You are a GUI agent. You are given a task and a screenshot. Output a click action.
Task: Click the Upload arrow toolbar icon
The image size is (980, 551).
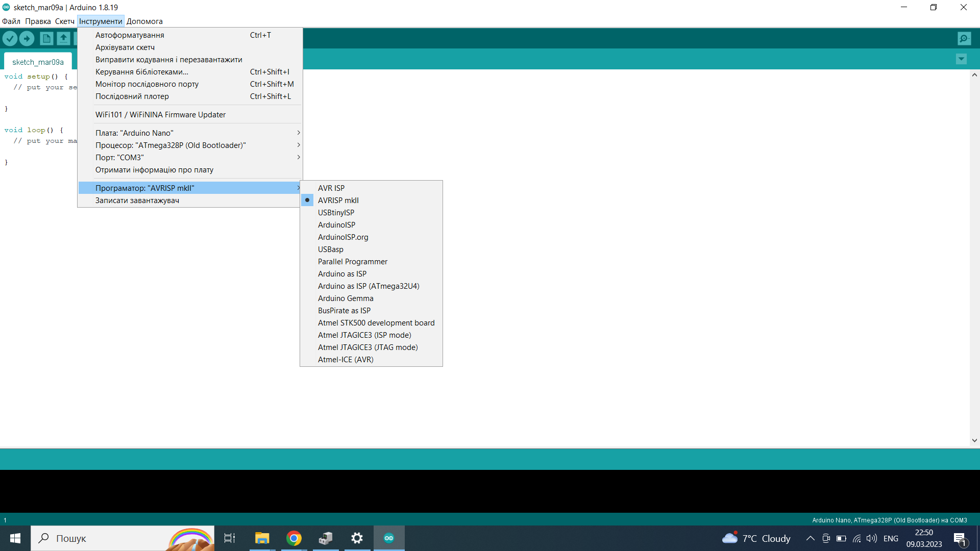tap(27, 38)
